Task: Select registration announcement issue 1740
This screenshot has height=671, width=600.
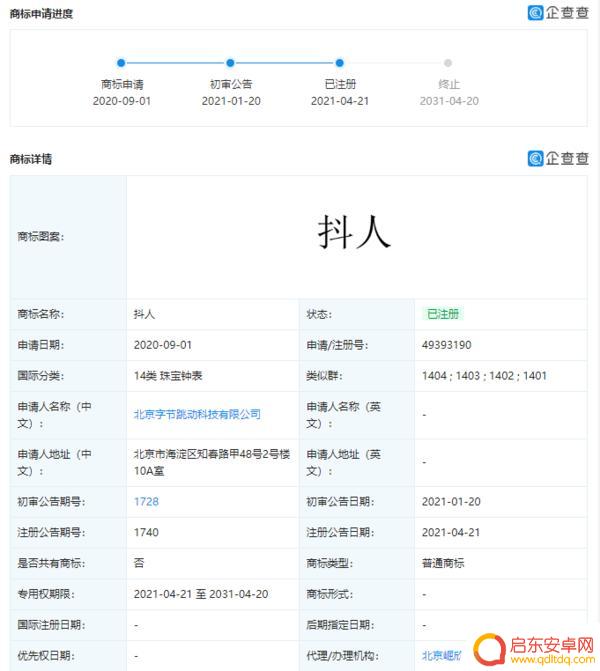Action: (146, 532)
